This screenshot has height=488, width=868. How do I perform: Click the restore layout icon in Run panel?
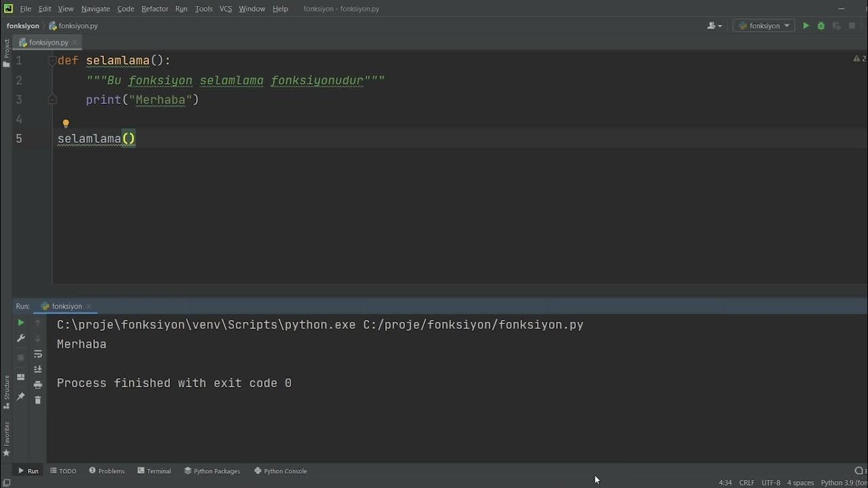[x=21, y=377]
